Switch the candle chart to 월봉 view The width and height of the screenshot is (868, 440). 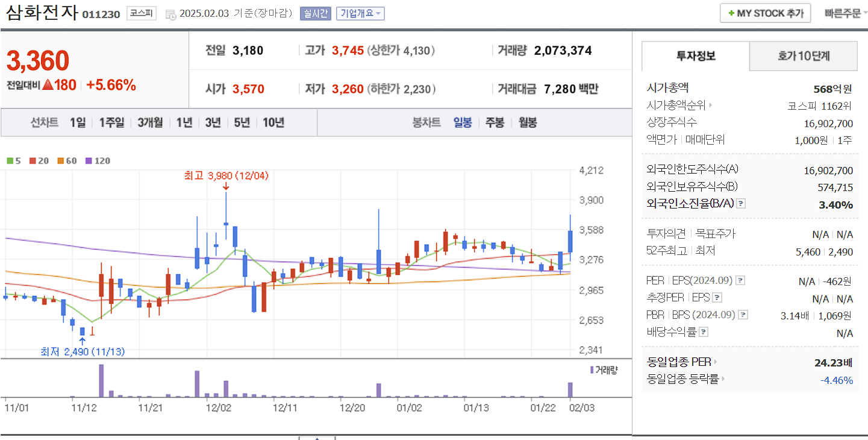(526, 122)
